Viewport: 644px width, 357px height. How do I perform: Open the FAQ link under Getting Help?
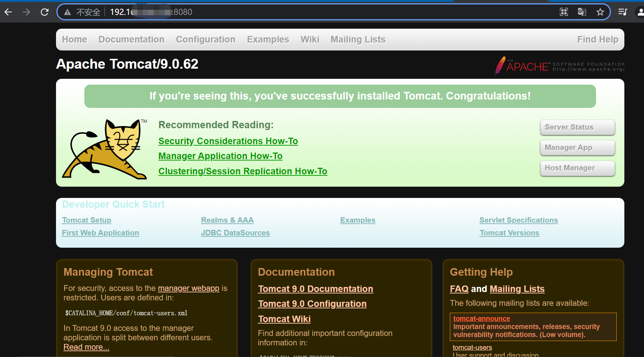[x=459, y=289]
